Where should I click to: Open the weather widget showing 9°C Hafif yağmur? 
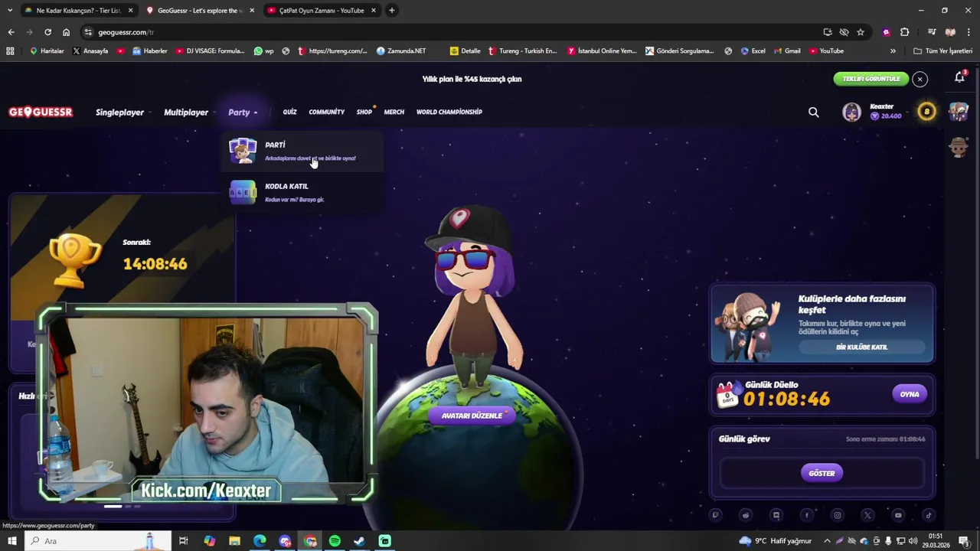[775, 541]
